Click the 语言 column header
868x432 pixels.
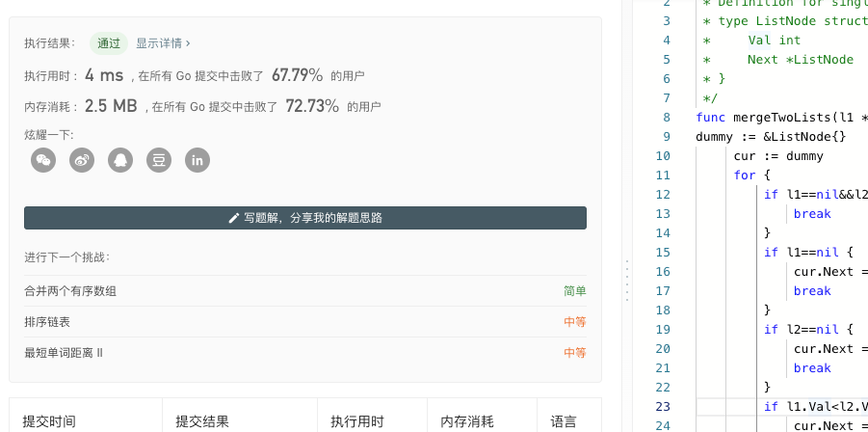point(564,422)
